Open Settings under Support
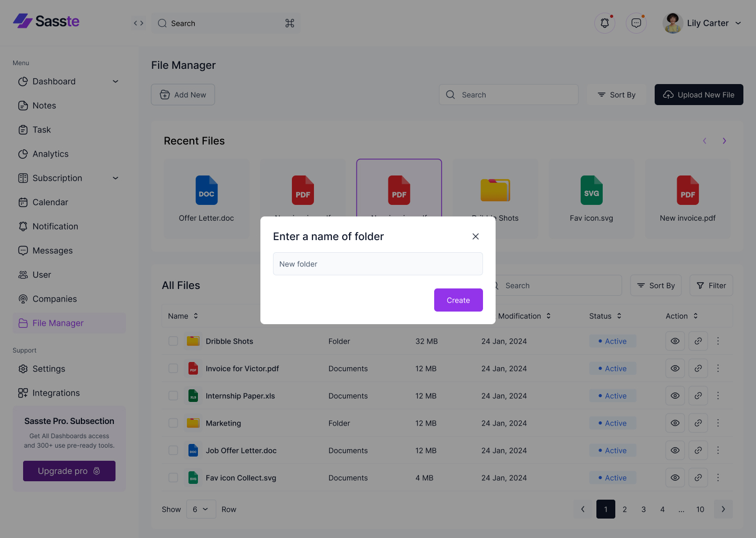Image resolution: width=756 pixels, height=538 pixels. tap(69, 369)
